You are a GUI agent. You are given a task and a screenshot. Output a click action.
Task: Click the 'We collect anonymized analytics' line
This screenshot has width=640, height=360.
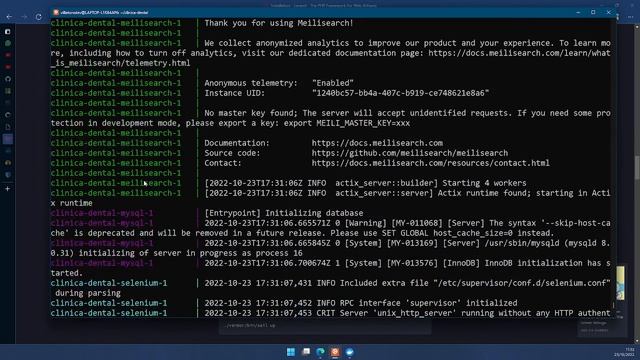tap(407, 43)
